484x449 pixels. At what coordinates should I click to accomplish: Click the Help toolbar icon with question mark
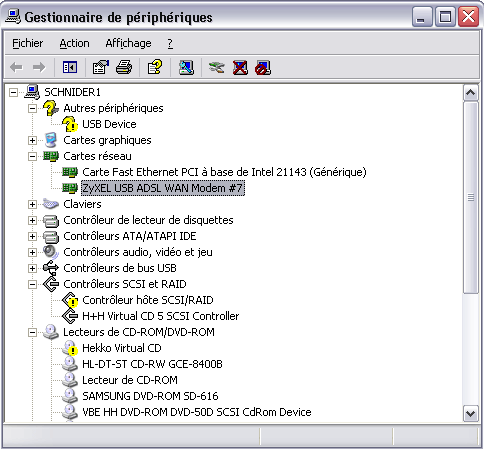click(x=155, y=67)
